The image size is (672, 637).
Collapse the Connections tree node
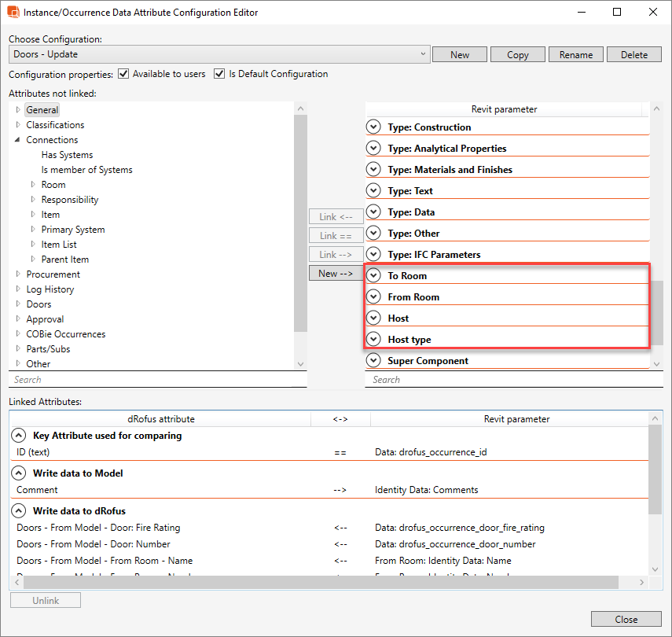click(x=18, y=140)
